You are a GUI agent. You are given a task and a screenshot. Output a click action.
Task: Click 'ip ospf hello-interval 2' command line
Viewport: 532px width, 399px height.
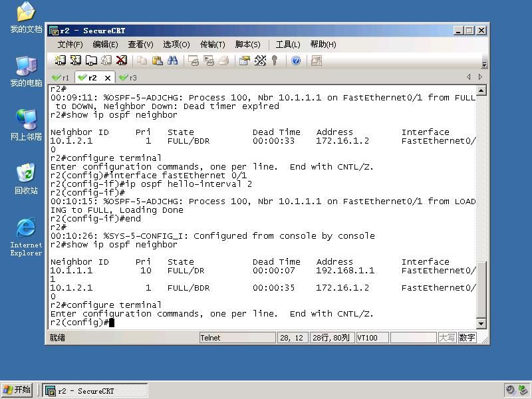[151, 184]
